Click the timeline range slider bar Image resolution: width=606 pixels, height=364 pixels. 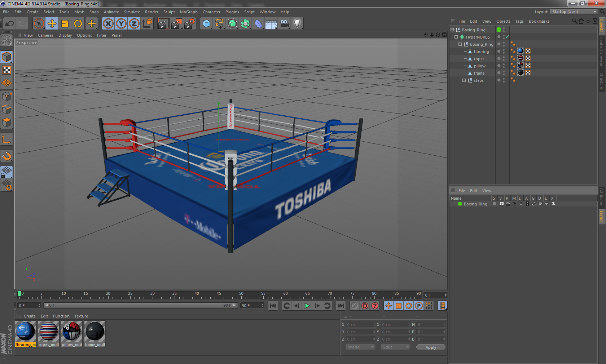tap(140, 305)
